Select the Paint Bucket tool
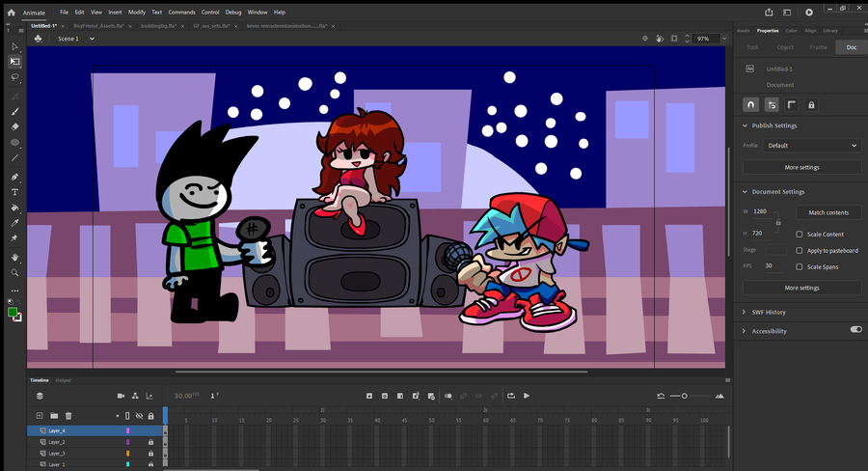868x471 pixels. 14,208
